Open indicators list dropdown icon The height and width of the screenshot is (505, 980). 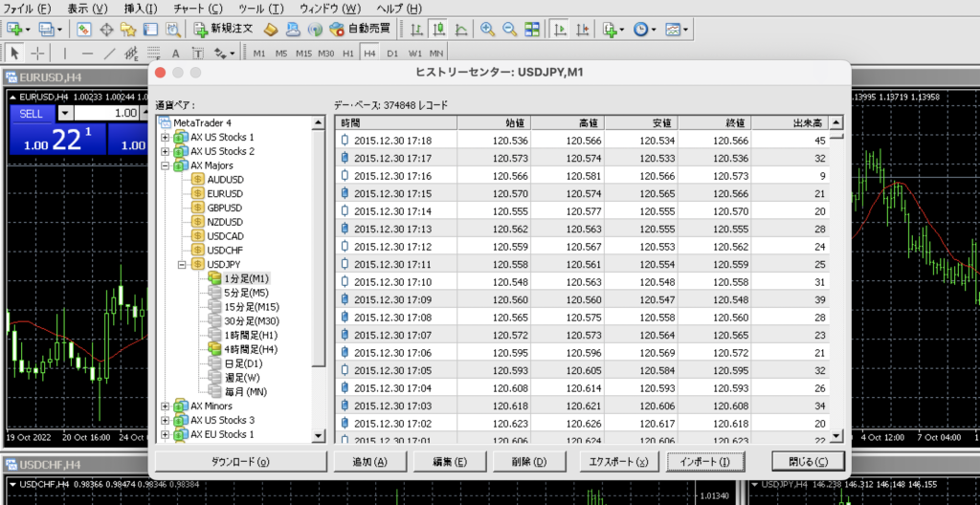(613, 29)
